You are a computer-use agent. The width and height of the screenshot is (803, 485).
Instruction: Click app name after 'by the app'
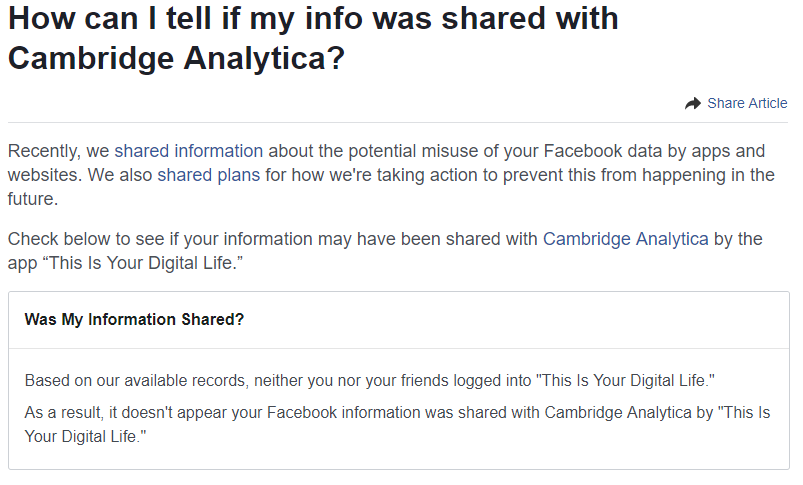click(143, 263)
